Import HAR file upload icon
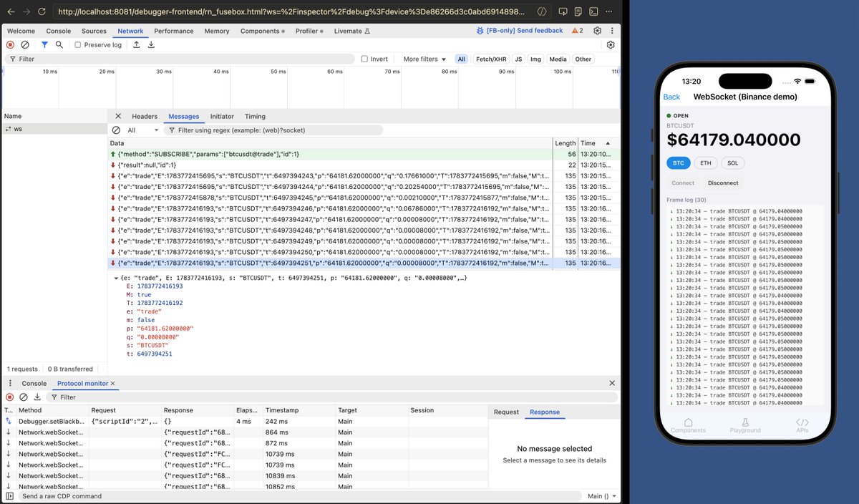Screen dimensions: 859x504 (137, 44)
